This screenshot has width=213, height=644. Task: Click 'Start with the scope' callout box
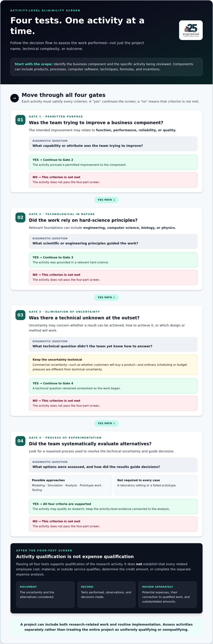click(106, 67)
